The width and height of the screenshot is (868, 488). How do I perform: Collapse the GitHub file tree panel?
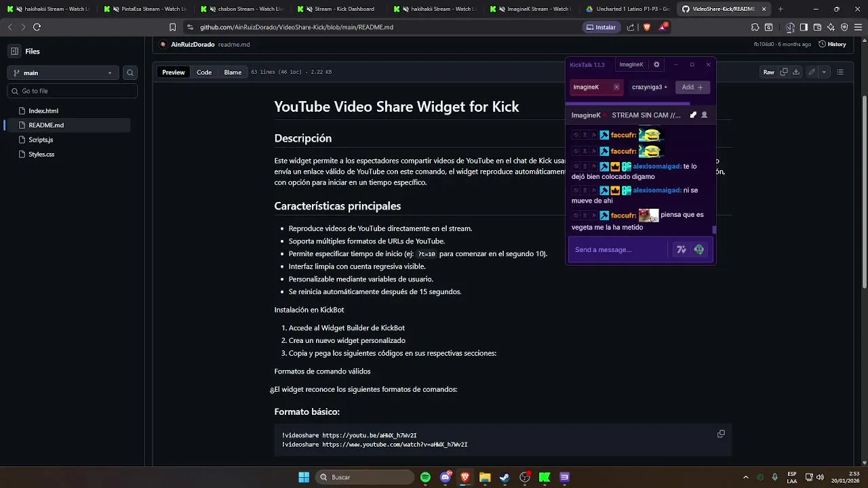[14, 51]
